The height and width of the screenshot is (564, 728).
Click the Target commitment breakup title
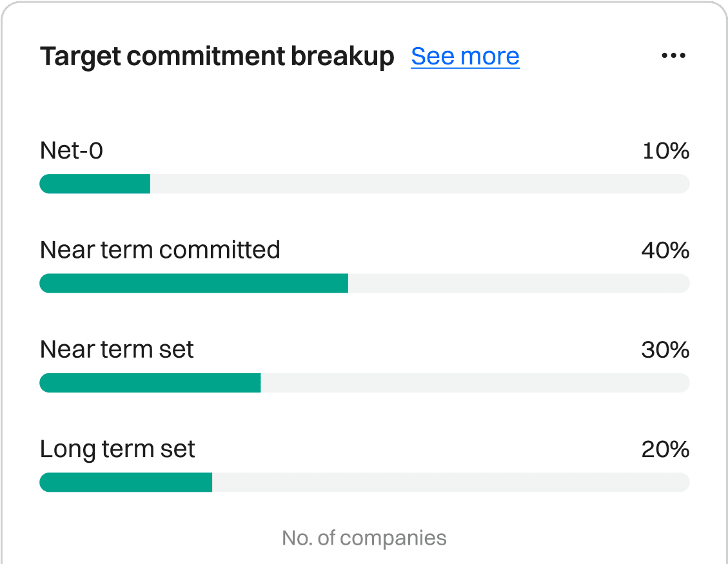[217, 57]
